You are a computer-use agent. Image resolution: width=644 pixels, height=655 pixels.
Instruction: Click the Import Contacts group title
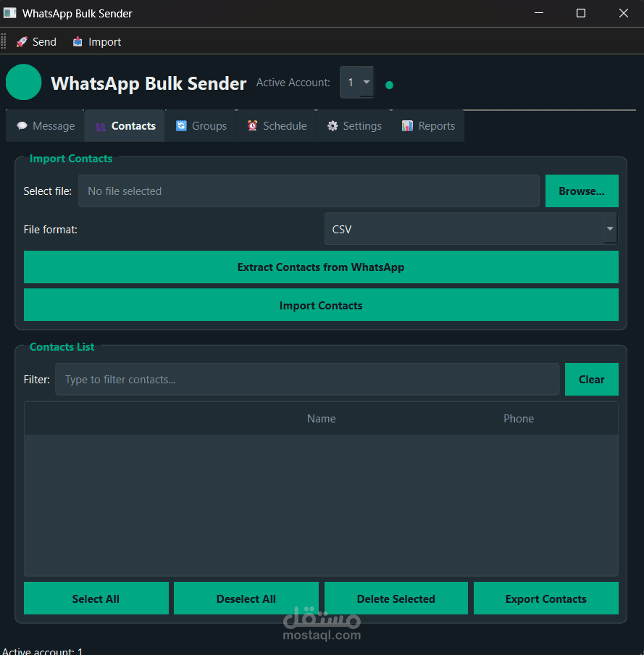click(x=71, y=159)
